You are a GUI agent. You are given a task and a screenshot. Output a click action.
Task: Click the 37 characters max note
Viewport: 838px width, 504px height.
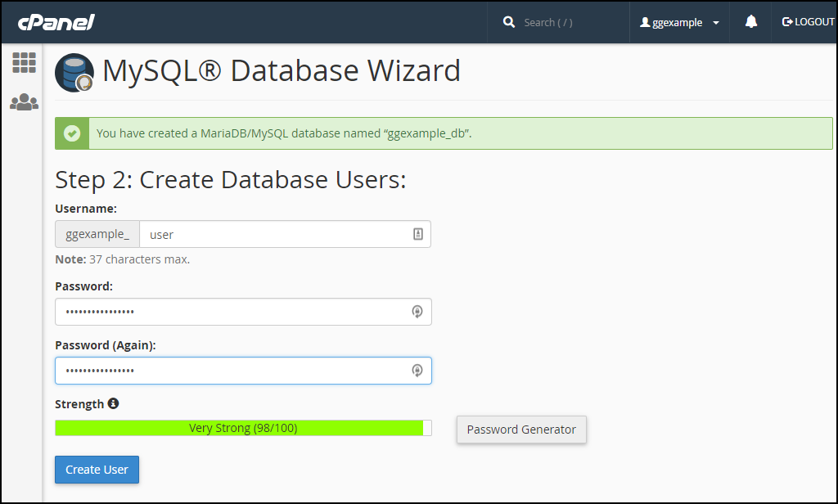[123, 259]
